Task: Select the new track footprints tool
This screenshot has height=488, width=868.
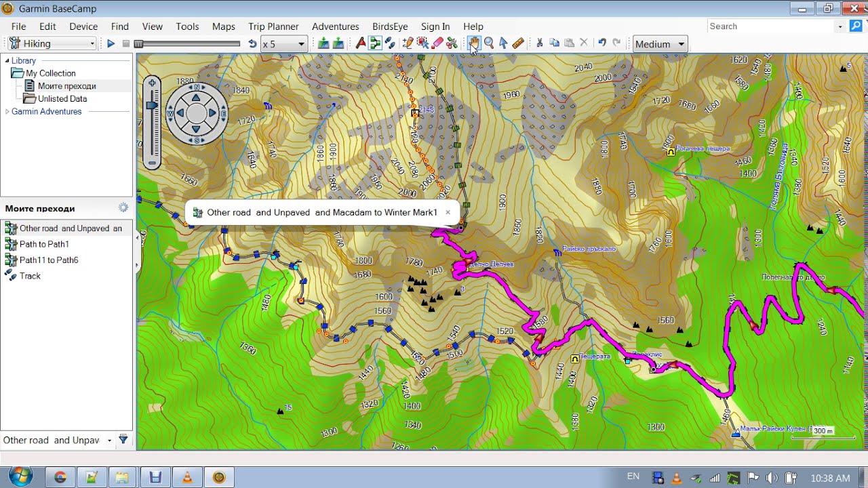Action: point(390,44)
